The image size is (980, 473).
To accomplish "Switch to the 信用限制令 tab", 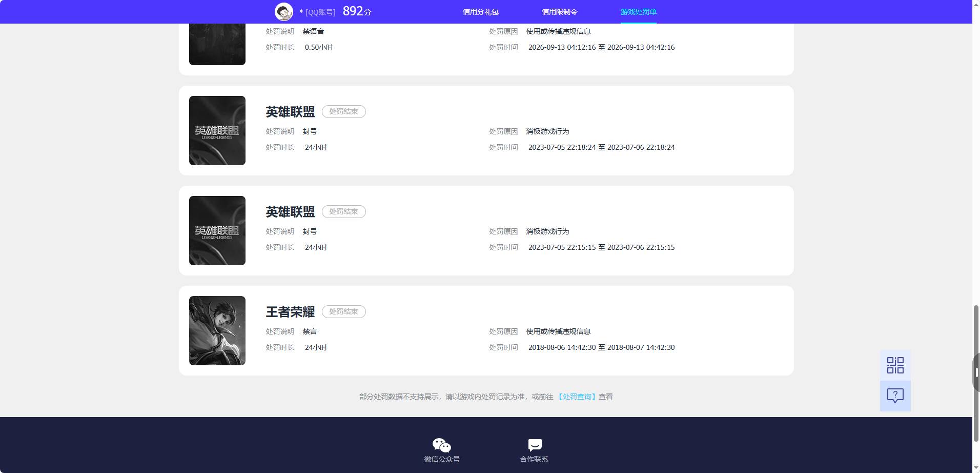I will click(559, 12).
